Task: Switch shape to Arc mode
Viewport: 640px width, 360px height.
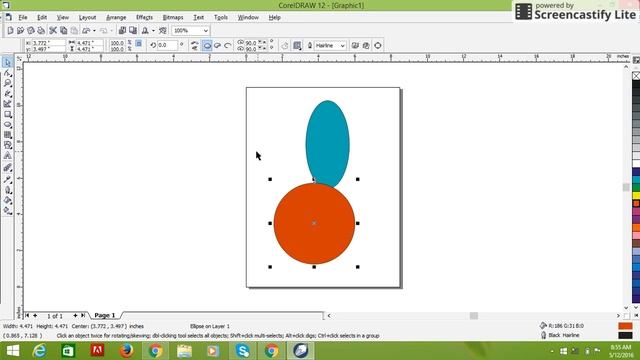Action: point(228,45)
